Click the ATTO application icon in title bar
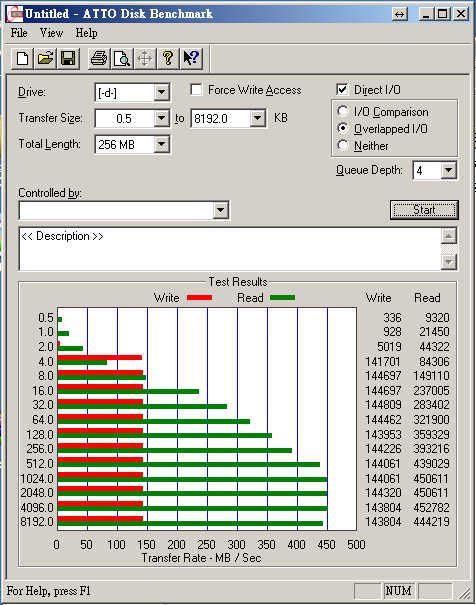476x605 pixels. click(x=15, y=14)
